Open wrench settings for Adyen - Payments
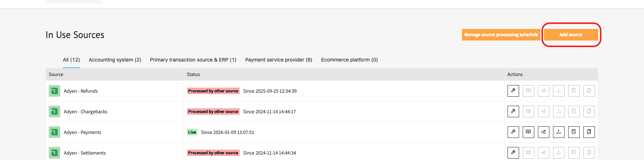This screenshot has height=160, width=644. point(513,132)
